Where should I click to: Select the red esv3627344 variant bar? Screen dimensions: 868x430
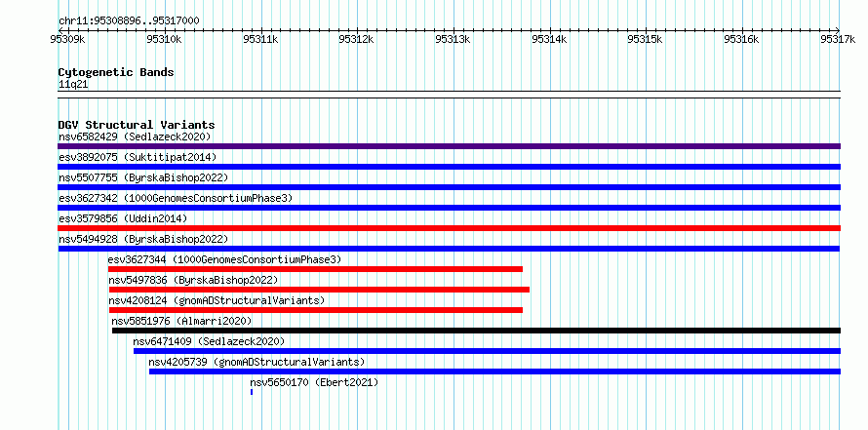tap(316, 269)
